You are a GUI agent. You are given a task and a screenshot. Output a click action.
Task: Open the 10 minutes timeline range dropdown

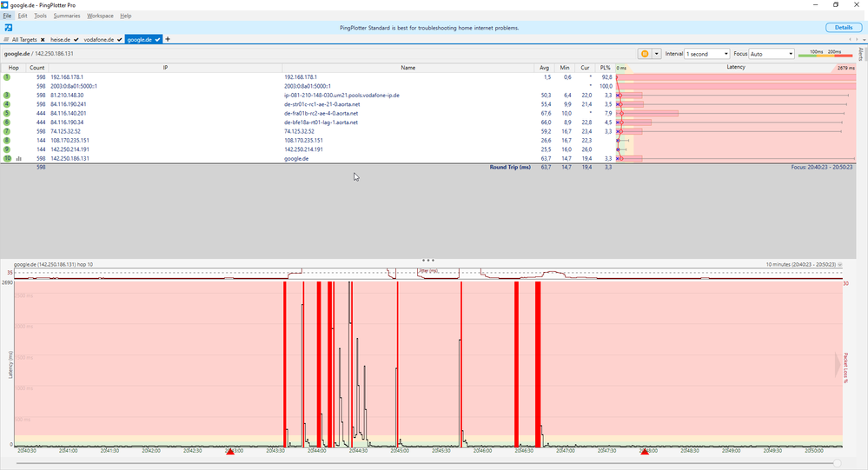tap(840, 265)
